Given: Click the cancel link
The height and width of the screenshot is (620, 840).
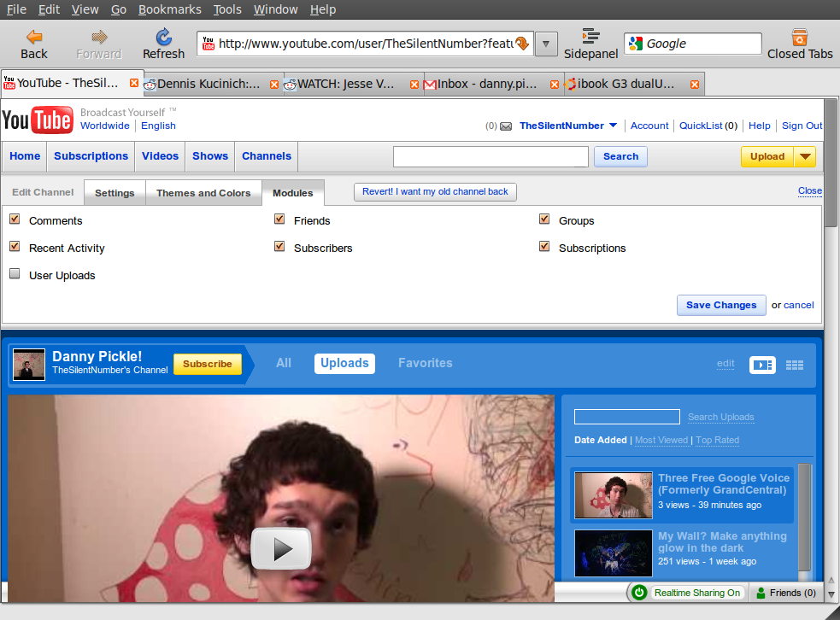Looking at the screenshot, I should click(799, 305).
